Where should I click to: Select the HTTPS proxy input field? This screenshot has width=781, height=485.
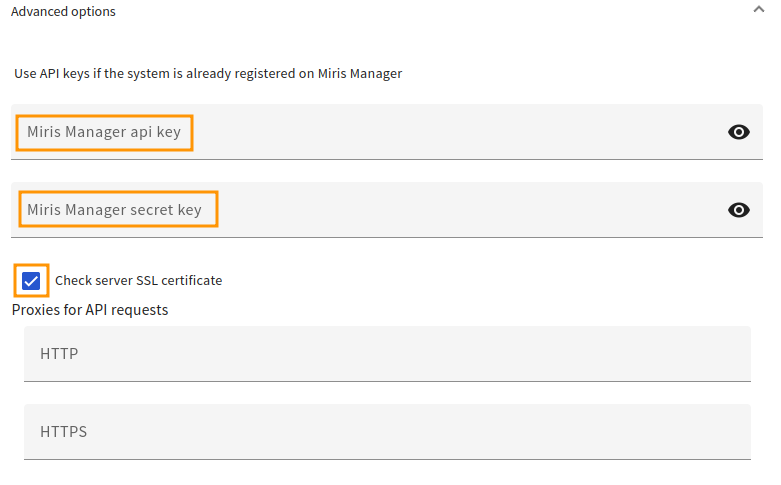point(387,432)
